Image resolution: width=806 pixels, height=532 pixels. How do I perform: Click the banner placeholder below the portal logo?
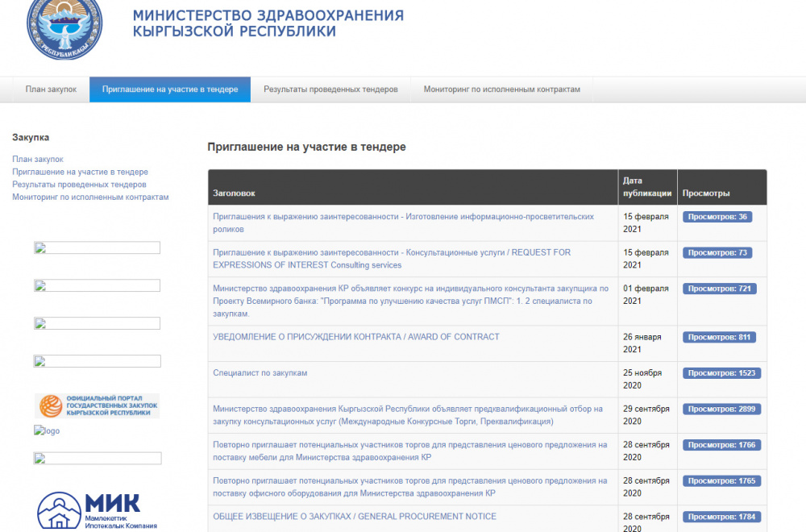pyautogui.click(x=97, y=458)
